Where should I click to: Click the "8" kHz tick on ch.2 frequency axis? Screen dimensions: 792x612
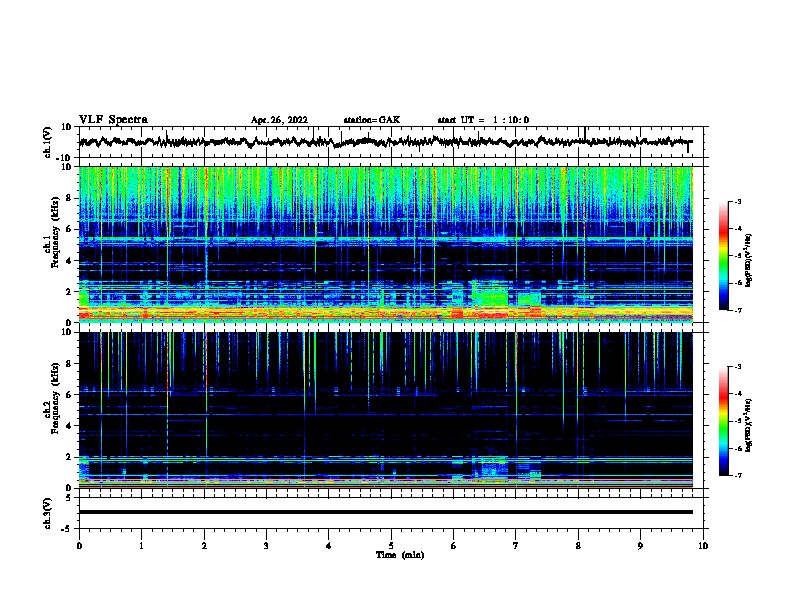(69, 364)
